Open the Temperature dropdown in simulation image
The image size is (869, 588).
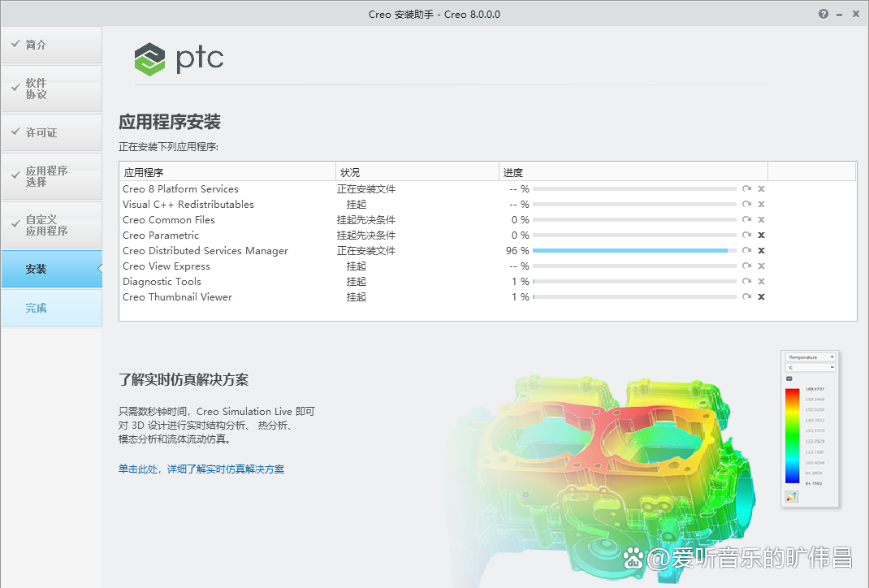pos(811,357)
